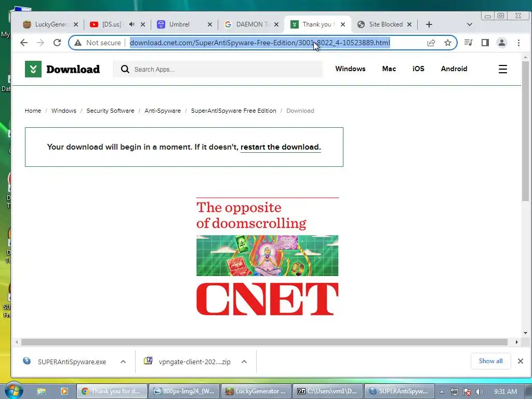Image resolution: width=532 pixels, height=399 pixels.
Task: Open the Not secure site info warning
Action: tap(98, 43)
